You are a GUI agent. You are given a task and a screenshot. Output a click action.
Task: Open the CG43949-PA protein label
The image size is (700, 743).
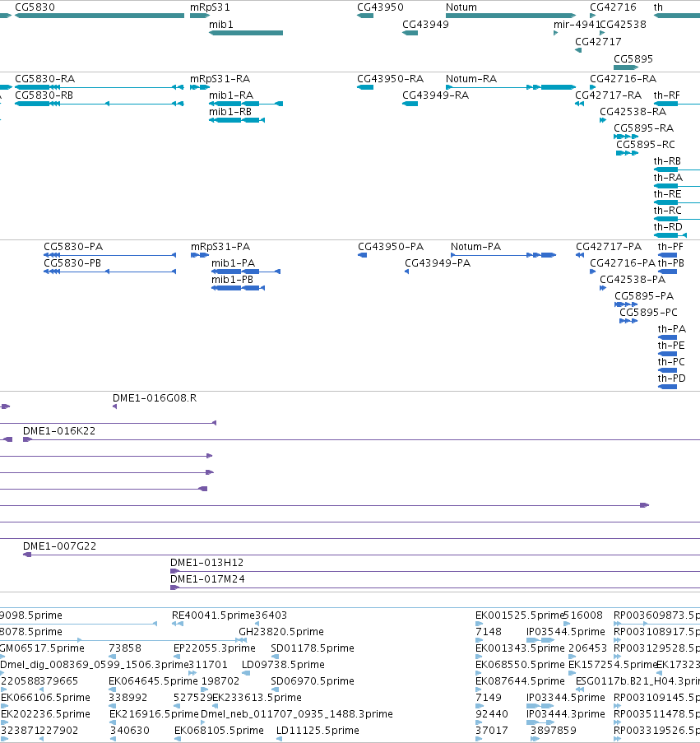pyautogui.click(x=438, y=263)
